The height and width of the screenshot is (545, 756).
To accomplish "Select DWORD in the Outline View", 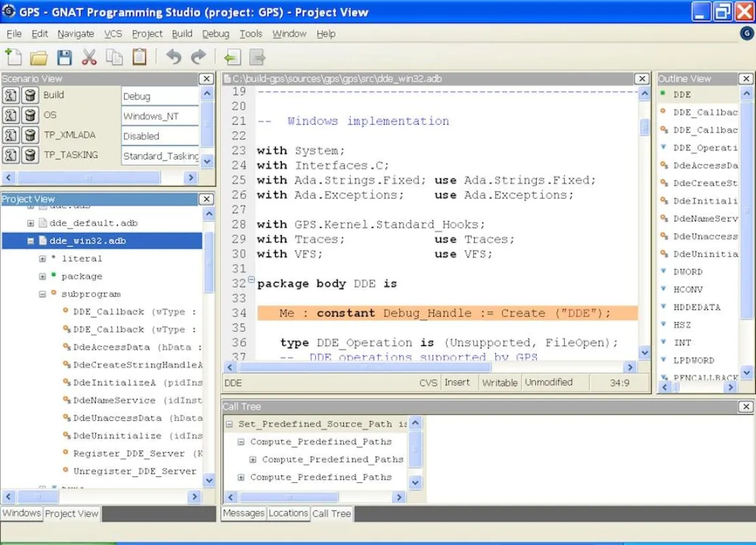I will (x=688, y=272).
